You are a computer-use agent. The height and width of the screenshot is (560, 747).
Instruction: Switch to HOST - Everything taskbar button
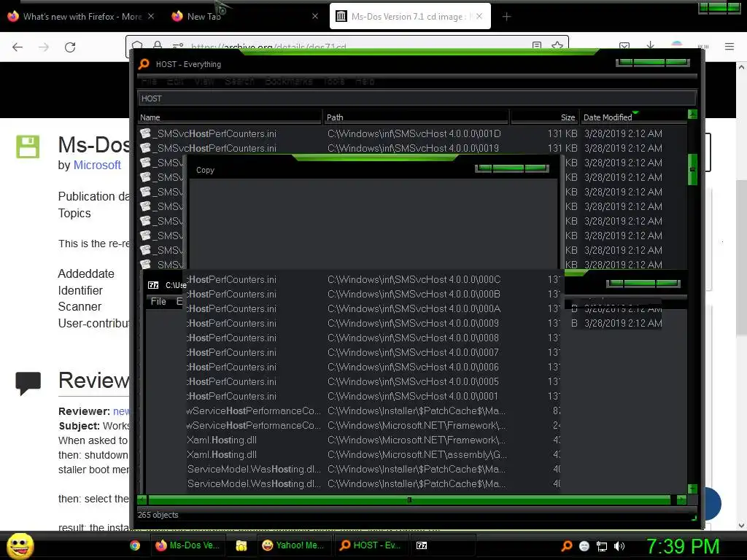click(x=370, y=545)
